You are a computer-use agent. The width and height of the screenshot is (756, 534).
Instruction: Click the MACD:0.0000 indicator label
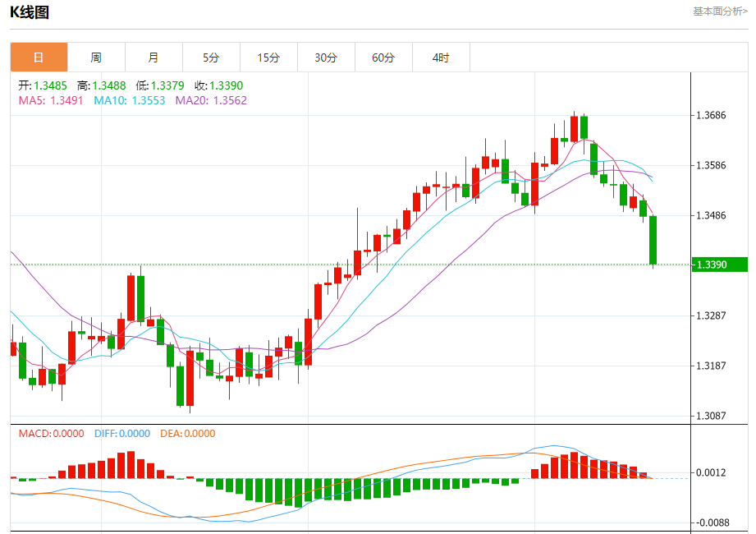[x=51, y=434]
